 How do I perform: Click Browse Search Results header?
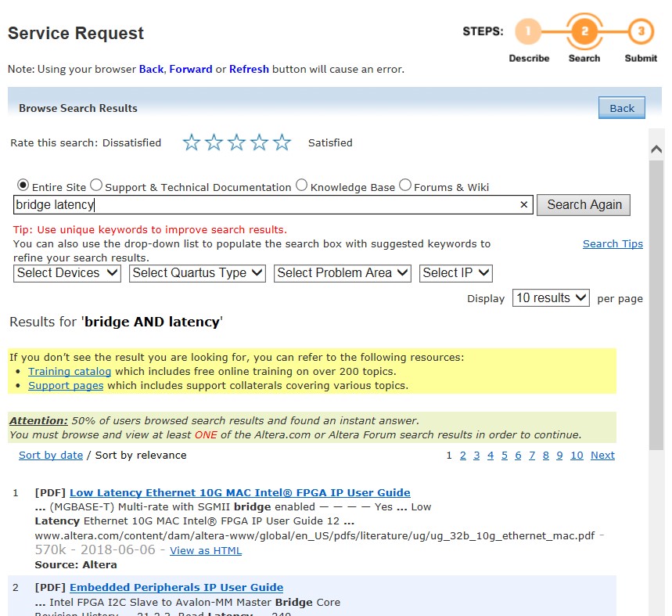pyautogui.click(x=78, y=108)
